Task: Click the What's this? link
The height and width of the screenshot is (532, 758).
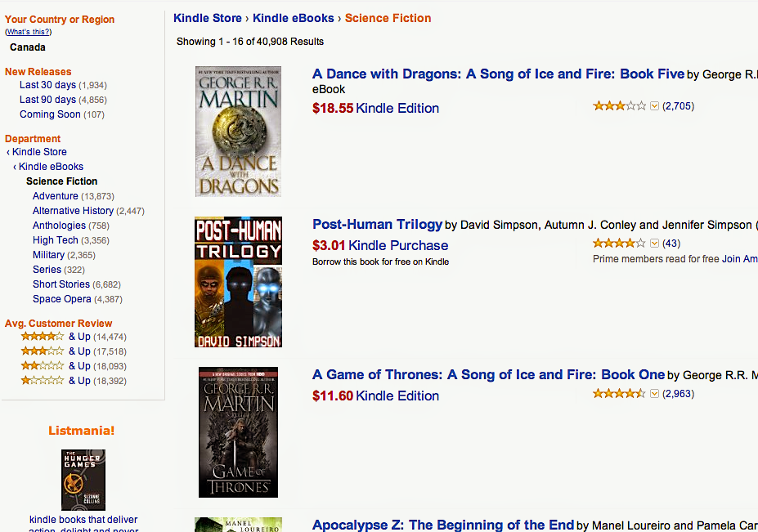Action: click(29, 32)
